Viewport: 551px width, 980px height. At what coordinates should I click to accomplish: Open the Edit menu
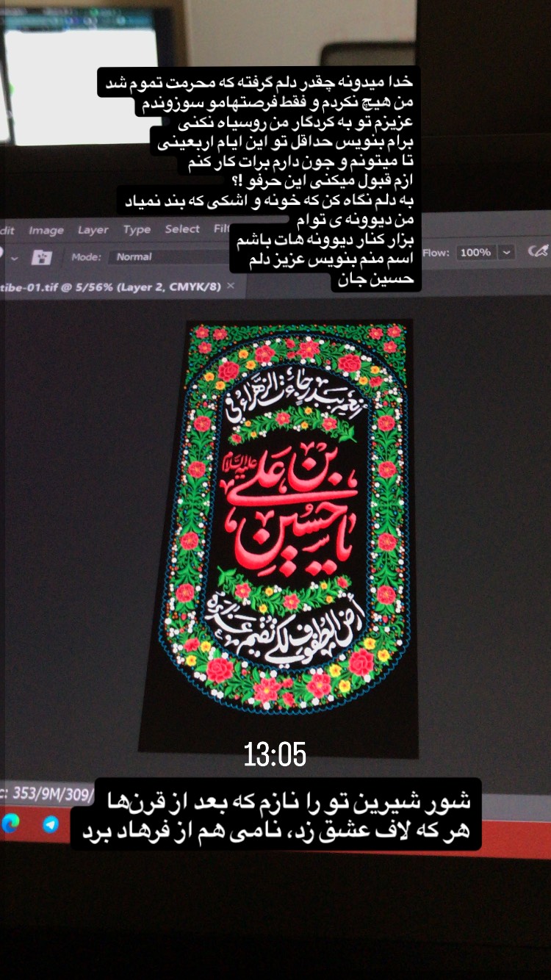(7, 230)
